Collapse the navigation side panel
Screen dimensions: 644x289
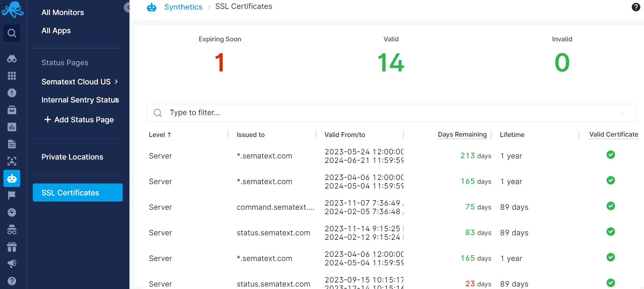128,7
